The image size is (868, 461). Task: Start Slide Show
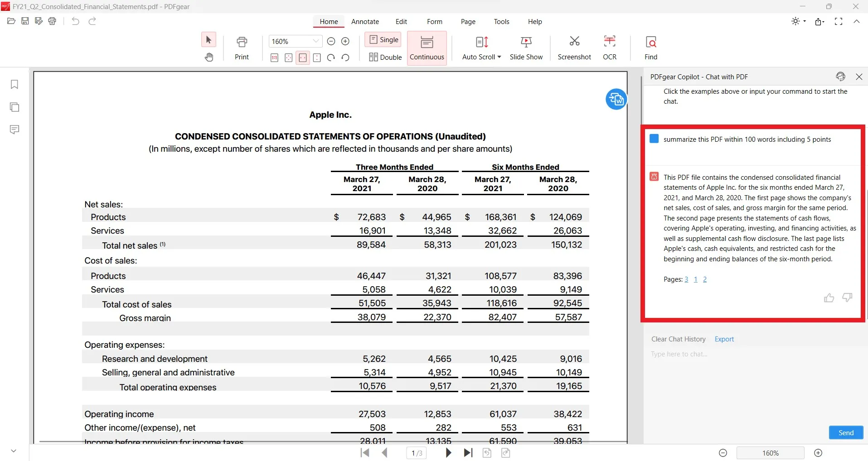(526, 48)
